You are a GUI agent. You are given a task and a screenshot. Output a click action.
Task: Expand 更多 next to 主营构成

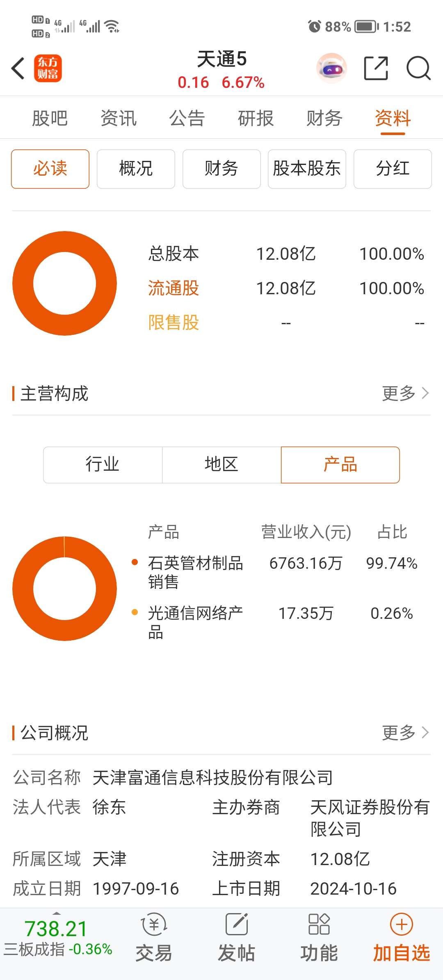point(406,394)
